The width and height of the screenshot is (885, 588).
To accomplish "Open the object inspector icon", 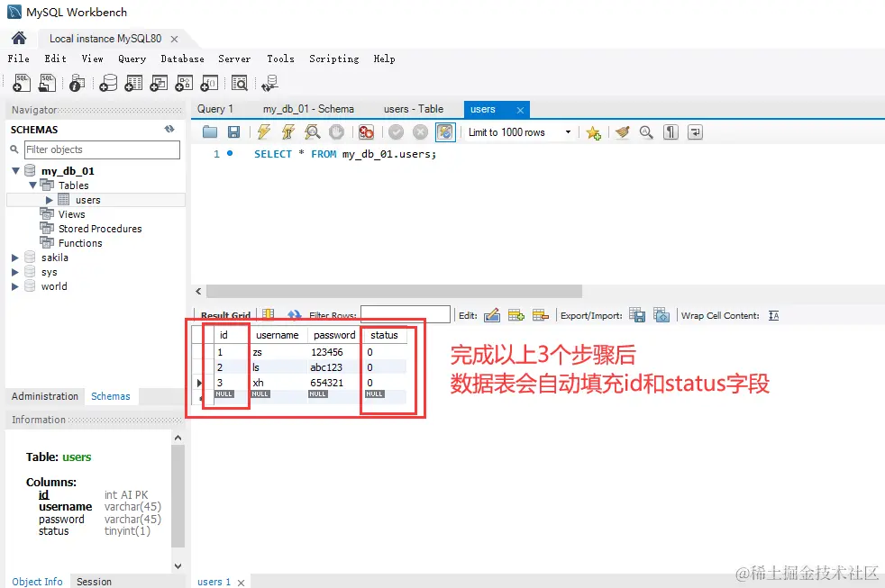I will (x=77, y=84).
